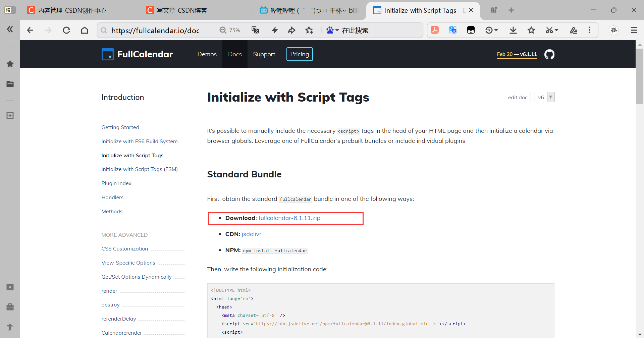Open folder icon in left sidebar

pos(10,84)
